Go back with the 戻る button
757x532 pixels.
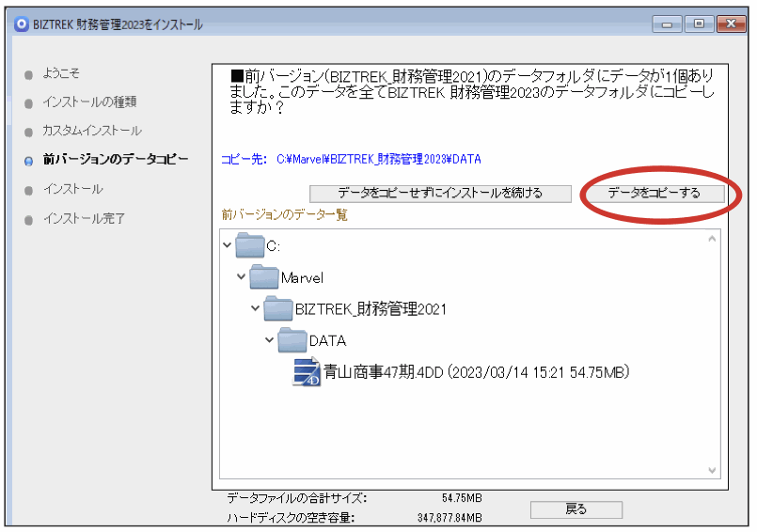pos(576,509)
